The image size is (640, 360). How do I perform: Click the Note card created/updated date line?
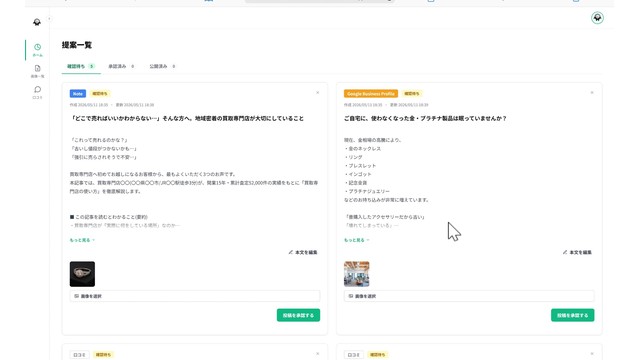tap(112, 105)
